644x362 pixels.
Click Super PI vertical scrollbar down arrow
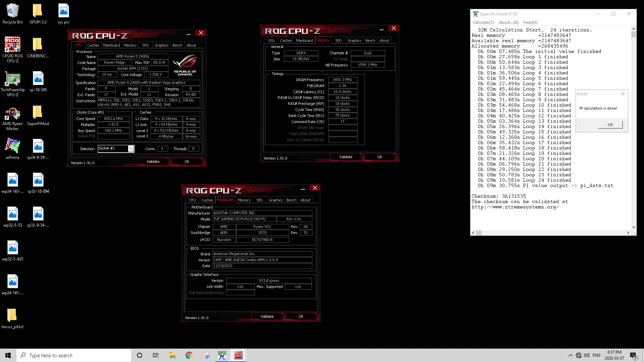(634, 227)
